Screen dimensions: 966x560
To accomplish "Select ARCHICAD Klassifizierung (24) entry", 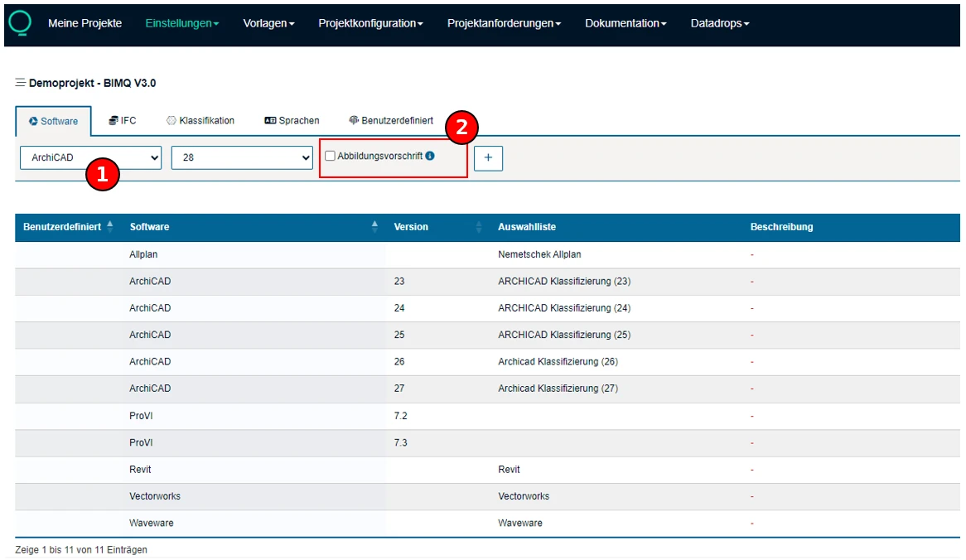I will [x=563, y=308].
